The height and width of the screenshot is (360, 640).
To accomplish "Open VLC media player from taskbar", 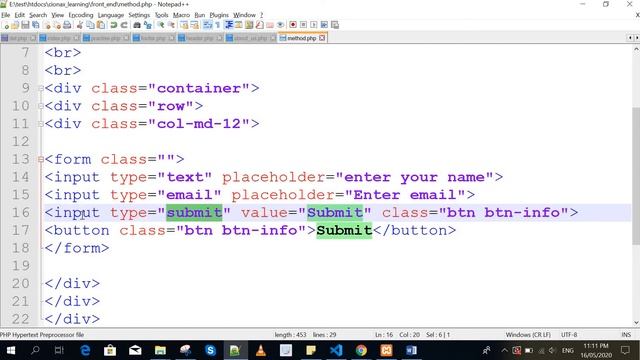I will pos(260,350).
